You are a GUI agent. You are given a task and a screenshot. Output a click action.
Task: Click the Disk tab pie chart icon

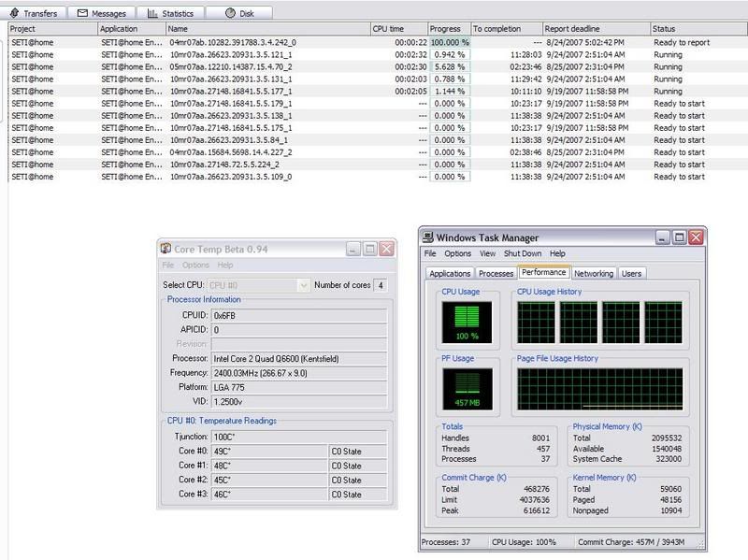pyautogui.click(x=229, y=14)
